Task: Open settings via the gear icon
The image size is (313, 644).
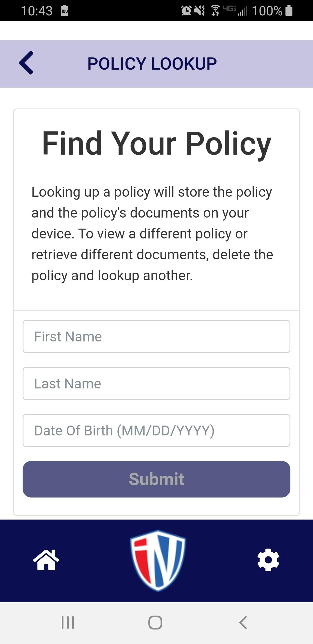Action: click(268, 560)
